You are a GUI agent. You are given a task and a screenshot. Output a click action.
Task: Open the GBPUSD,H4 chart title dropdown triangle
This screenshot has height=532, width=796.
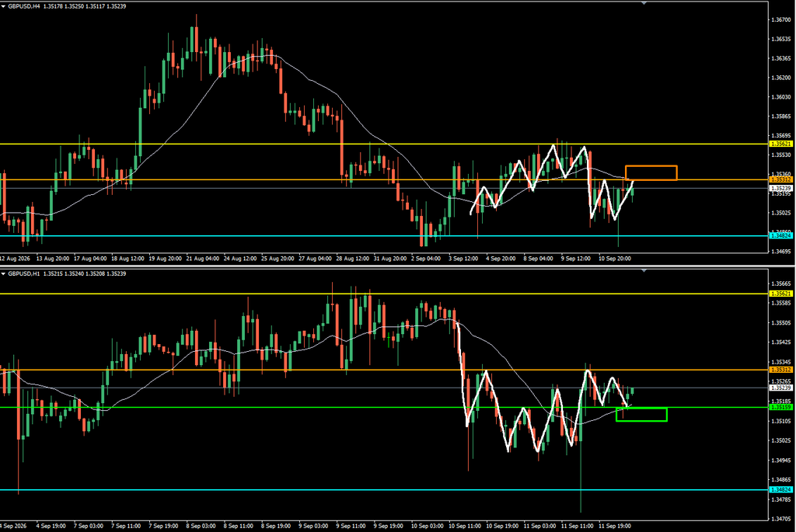(3, 6)
